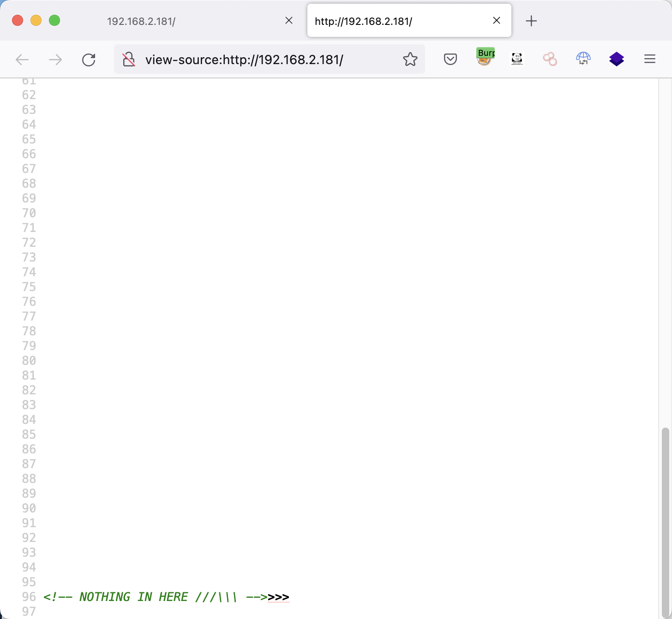This screenshot has width=672, height=619.
Task: Open the panda meme extension
Action: coord(517,59)
